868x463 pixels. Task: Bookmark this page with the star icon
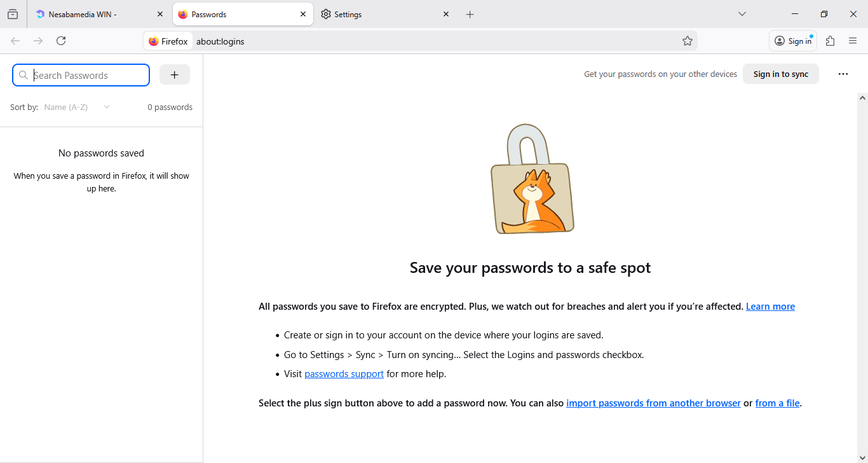[x=688, y=41]
